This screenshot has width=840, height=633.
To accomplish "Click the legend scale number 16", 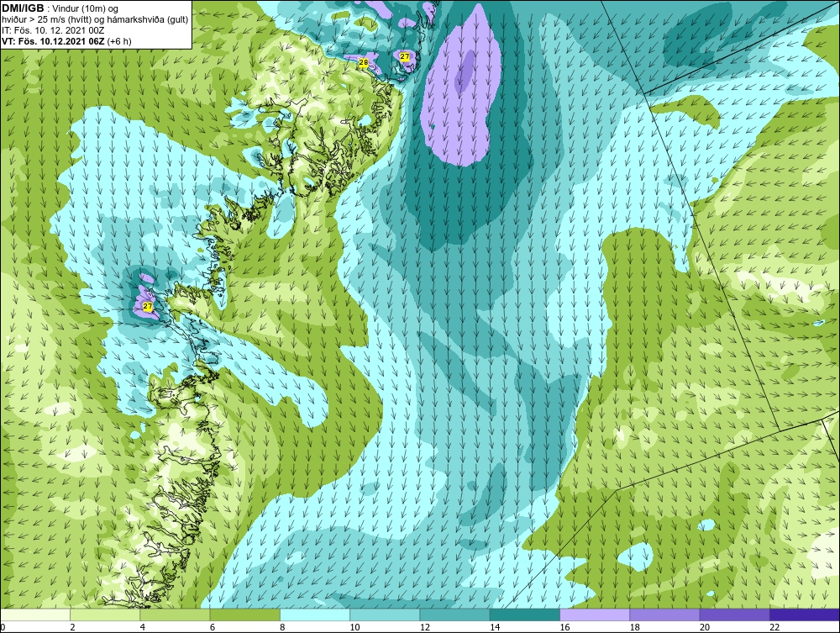I will 564,627.
